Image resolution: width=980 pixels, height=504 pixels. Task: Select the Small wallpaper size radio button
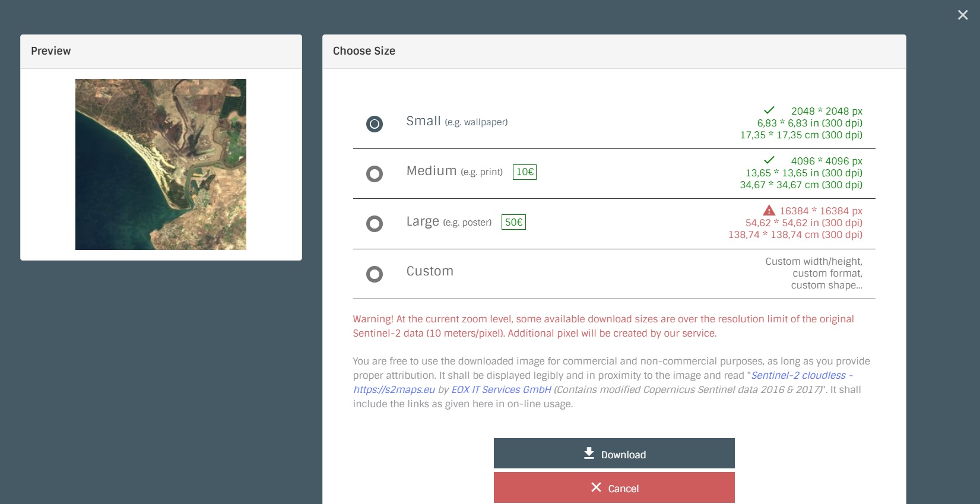coord(374,124)
